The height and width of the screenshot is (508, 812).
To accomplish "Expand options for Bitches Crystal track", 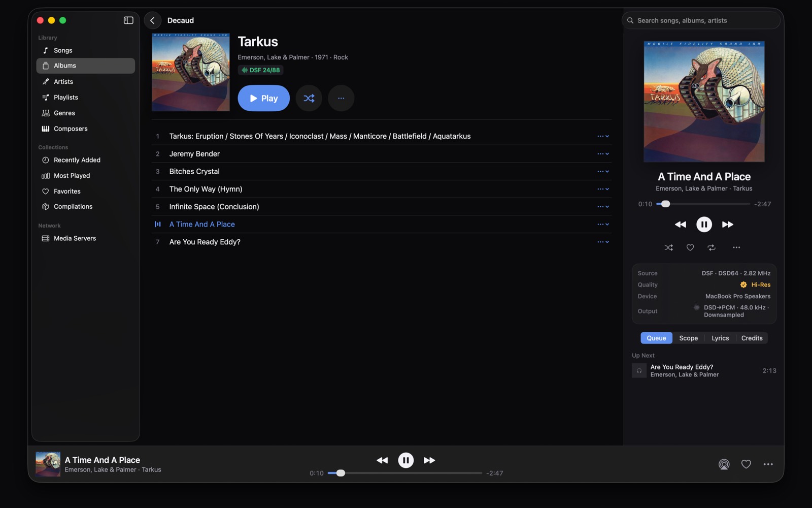I will click(603, 171).
